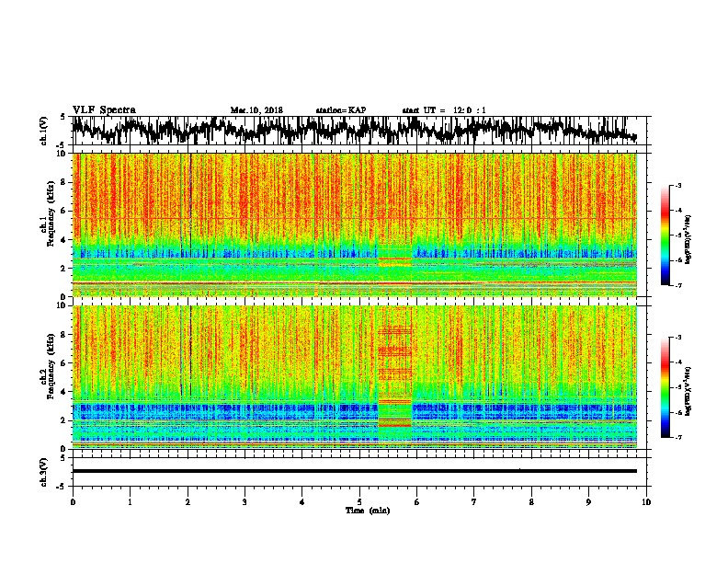
Task: Click the ch.1 color scale bar
Action: click(x=665, y=236)
